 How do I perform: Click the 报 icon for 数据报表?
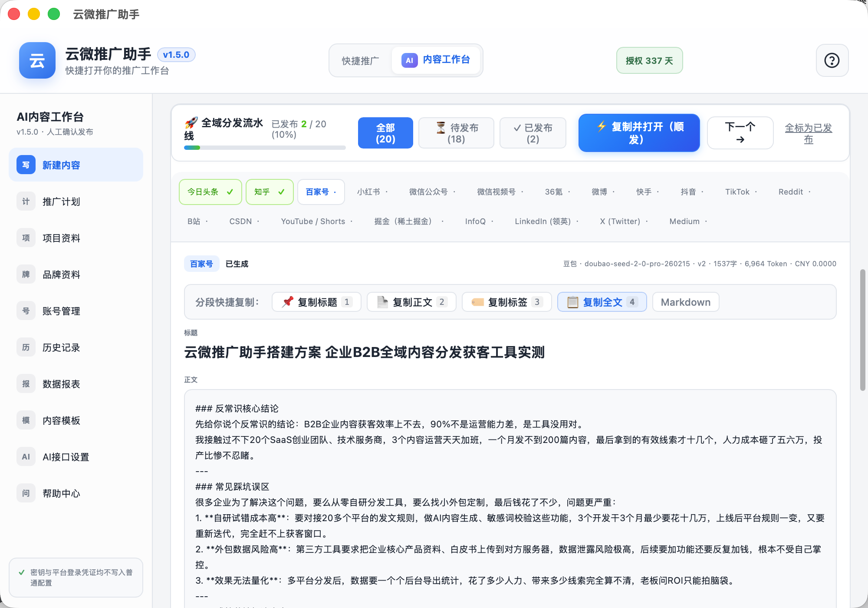[x=26, y=384]
